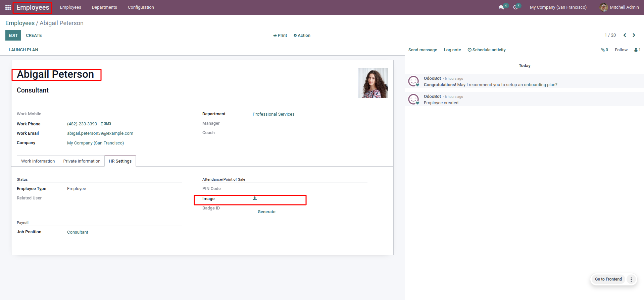
Task: Click the EDIT button
Action: pyautogui.click(x=13, y=36)
